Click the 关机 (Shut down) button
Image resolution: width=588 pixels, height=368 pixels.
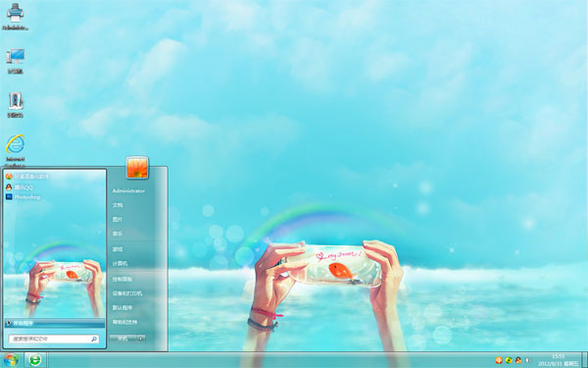(122, 339)
